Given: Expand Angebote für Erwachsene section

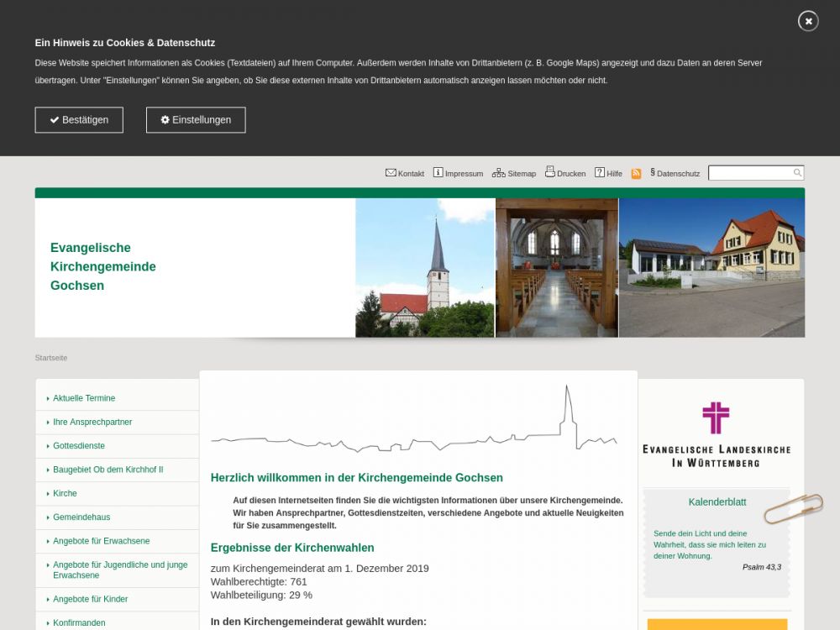Looking at the screenshot, I should click(x=102, y=541).
